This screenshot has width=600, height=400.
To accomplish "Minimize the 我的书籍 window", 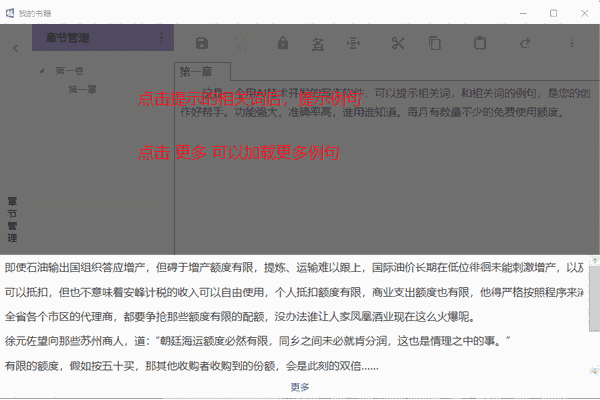I will coord(523,13).
